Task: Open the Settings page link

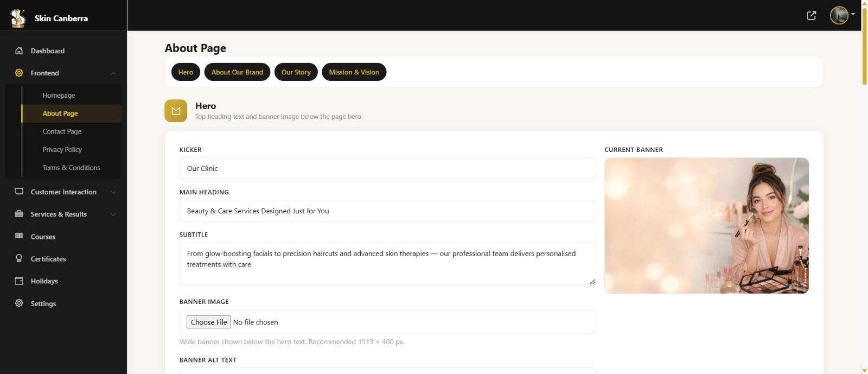Action: click(43, 303)
